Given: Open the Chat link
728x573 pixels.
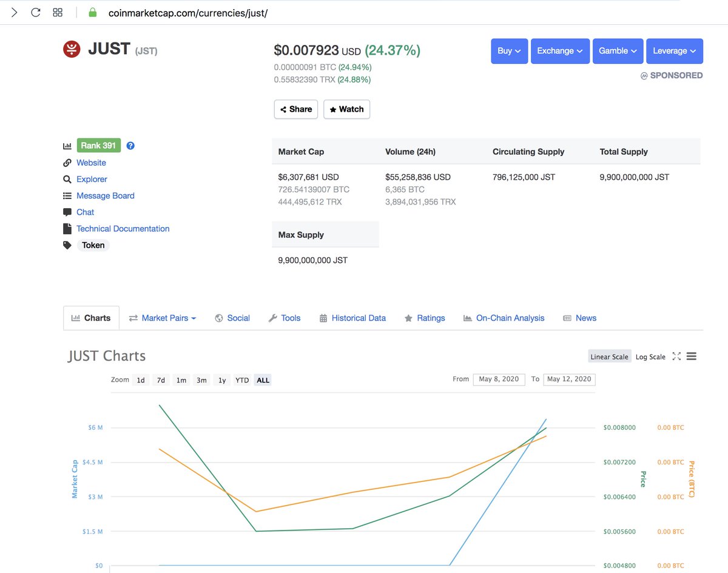Looking at the screenshot, I should [85, 212].
